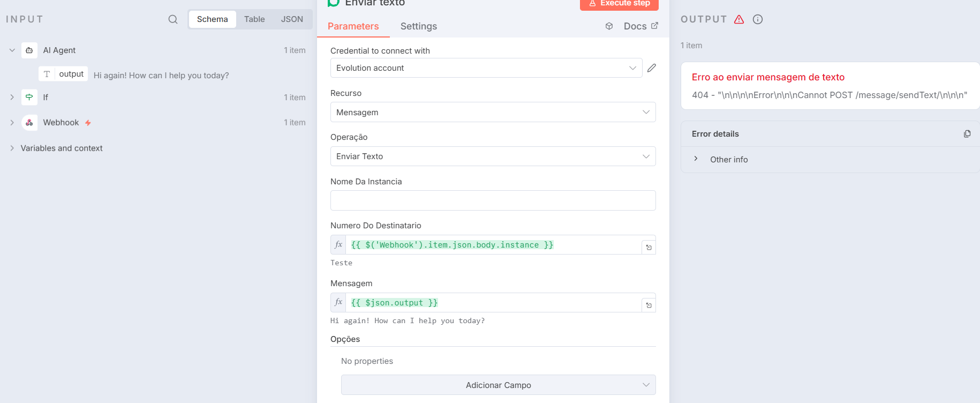Copy the Error details using the copy icon
The width and height of the screenshot is (980, 403).
(x=967, y=133)
